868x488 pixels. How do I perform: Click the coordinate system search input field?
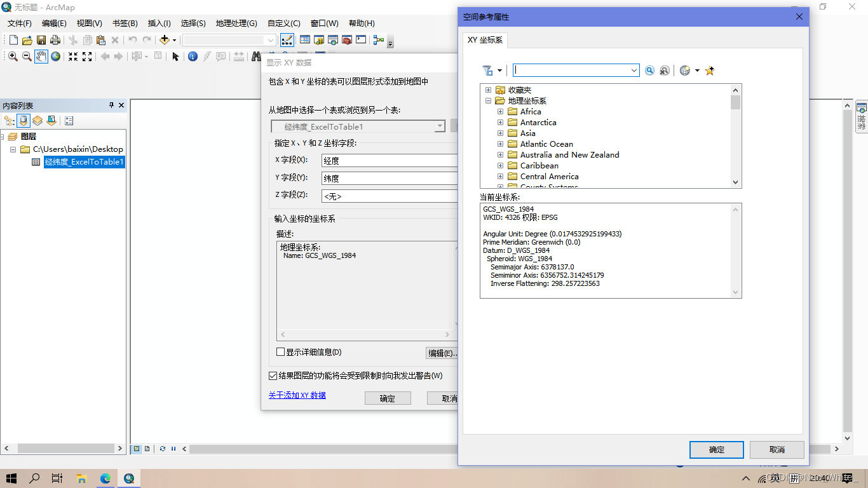[571, 71]
